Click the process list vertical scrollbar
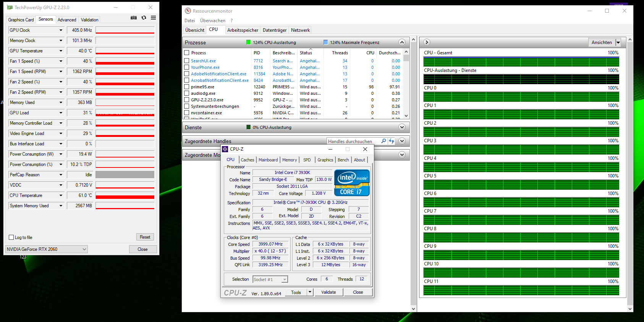This screenshot has width=644, height=322. (x=406, y=84)
